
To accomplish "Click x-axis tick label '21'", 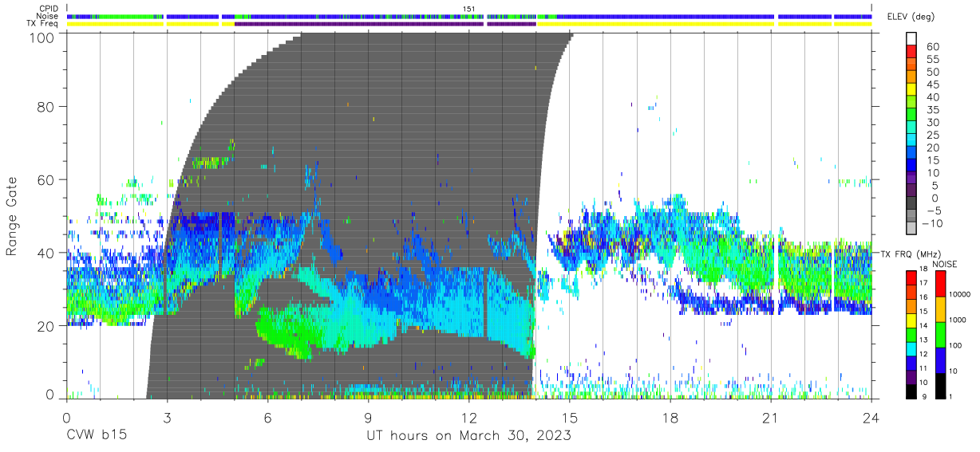I will point(771,417).
